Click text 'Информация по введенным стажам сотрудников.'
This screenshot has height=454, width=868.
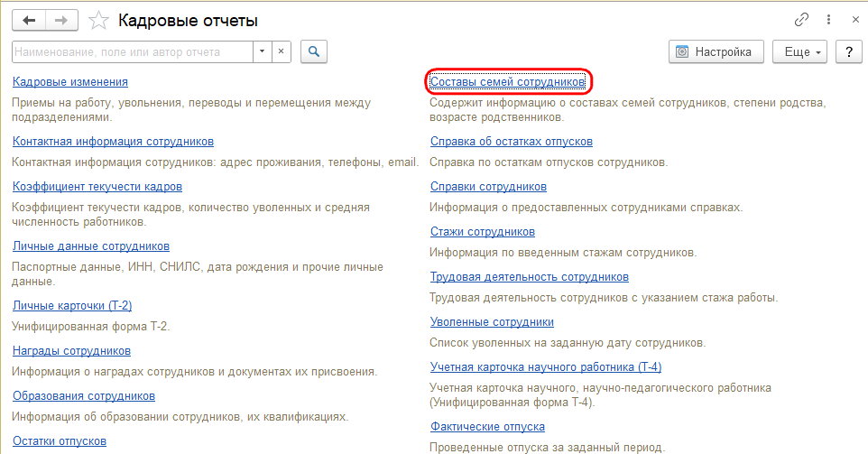click(x=563, y=253)
